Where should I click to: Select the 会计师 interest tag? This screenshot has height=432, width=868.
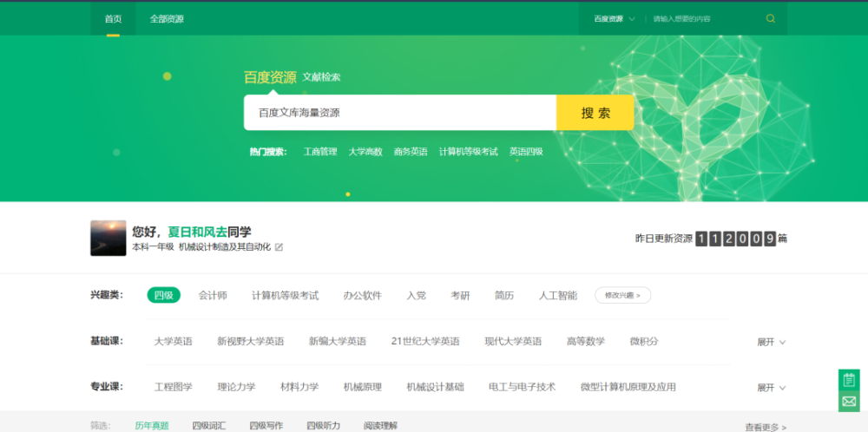click(x=213, y=296)
